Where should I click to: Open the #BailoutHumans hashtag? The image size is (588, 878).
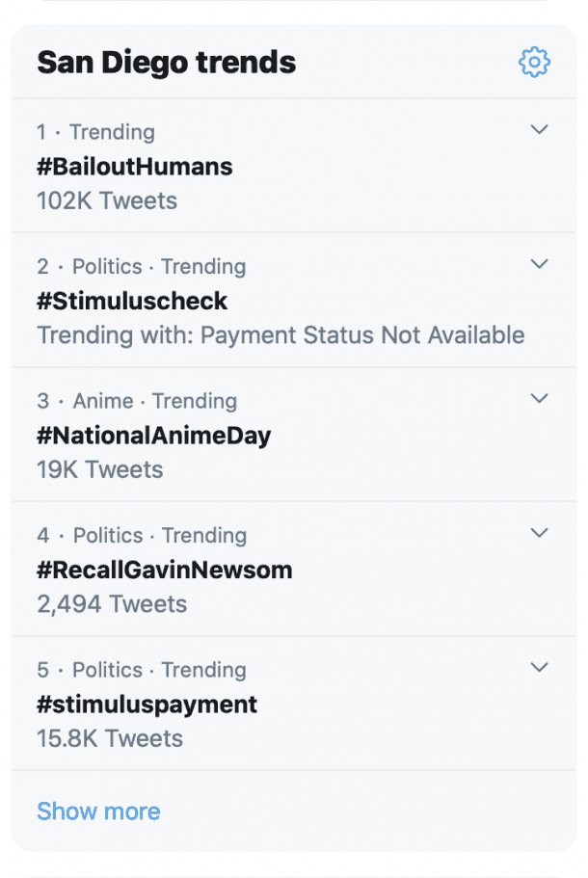135,166
